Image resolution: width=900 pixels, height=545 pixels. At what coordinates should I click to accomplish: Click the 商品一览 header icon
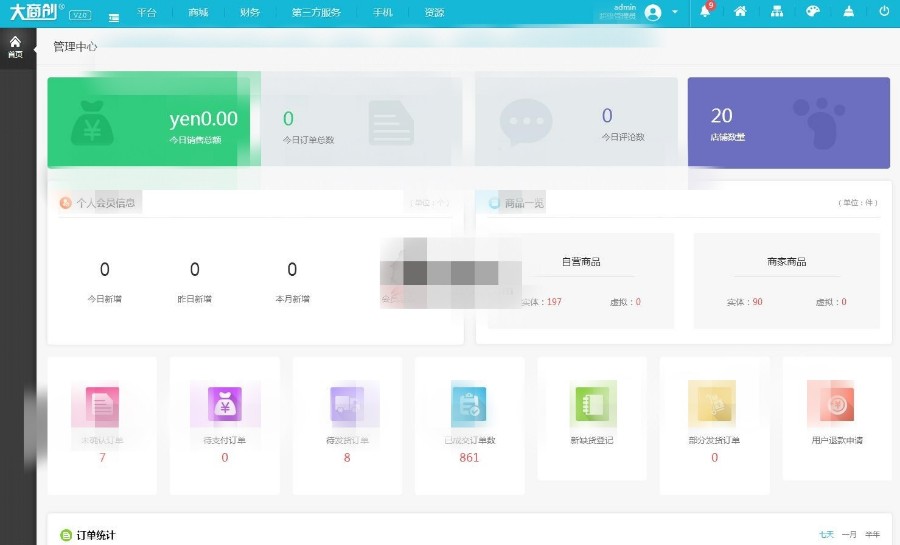click(x=494, y=203)
